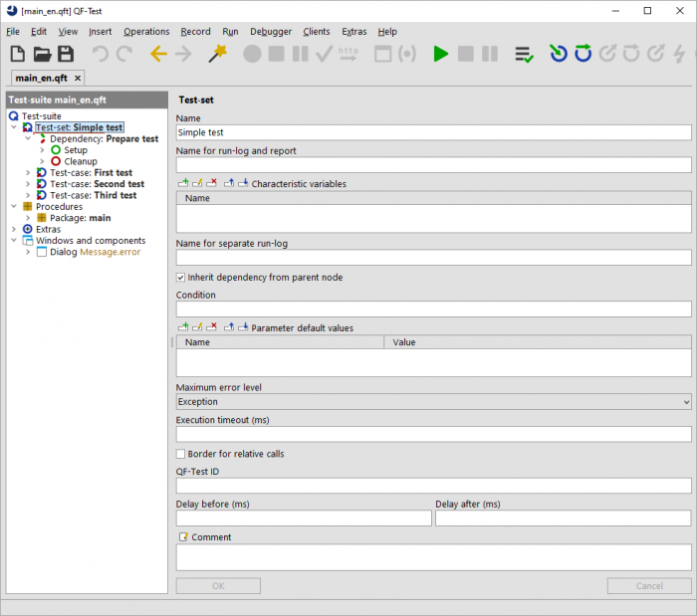The height and width of the screenshot is (616, 697).
Task: Move parameter default value up
Action: click(x=229, y=327)
